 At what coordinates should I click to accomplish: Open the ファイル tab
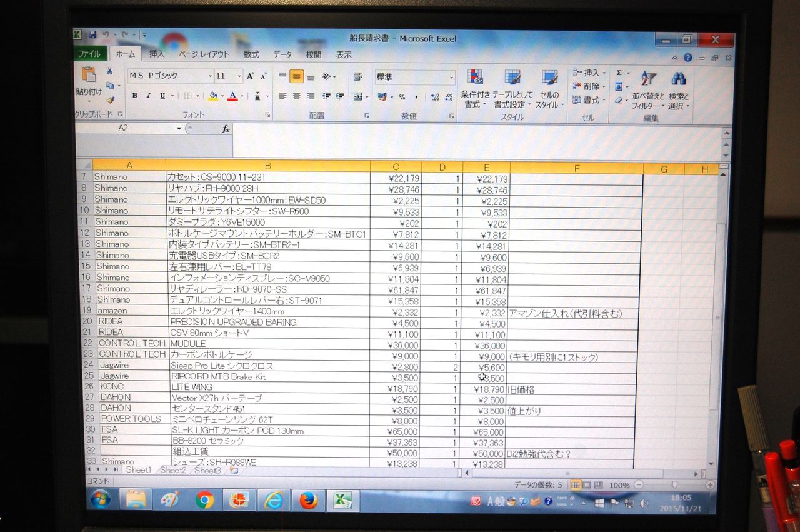[90, 54]
